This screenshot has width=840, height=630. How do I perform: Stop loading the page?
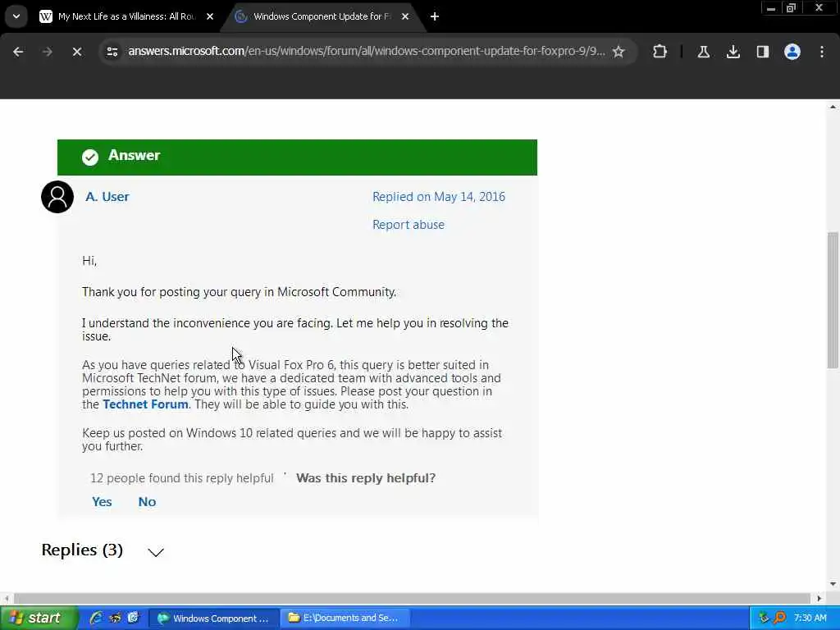[x=76, y=52]
